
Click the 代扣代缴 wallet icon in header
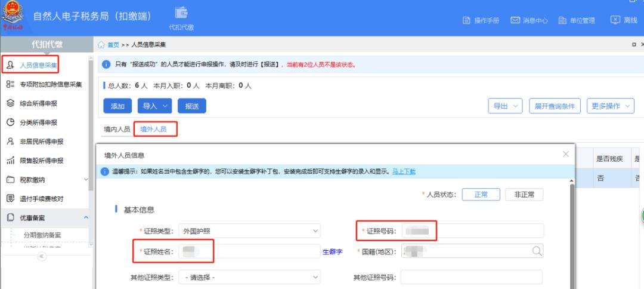[181, 13]
